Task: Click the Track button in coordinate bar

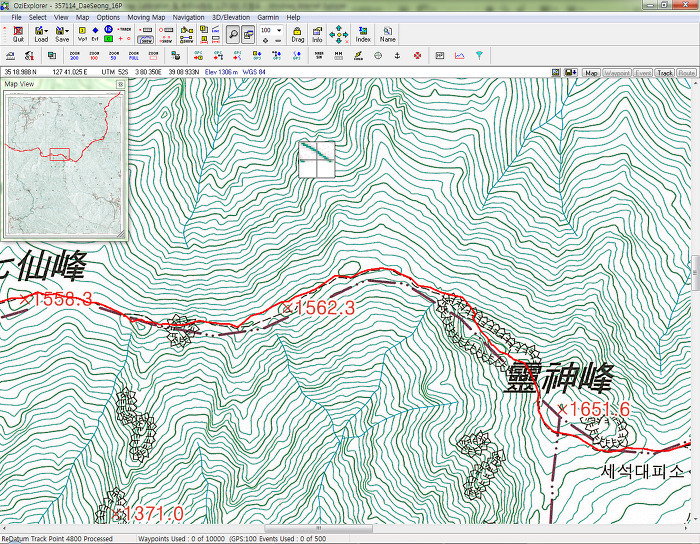Action: [665, 72]
